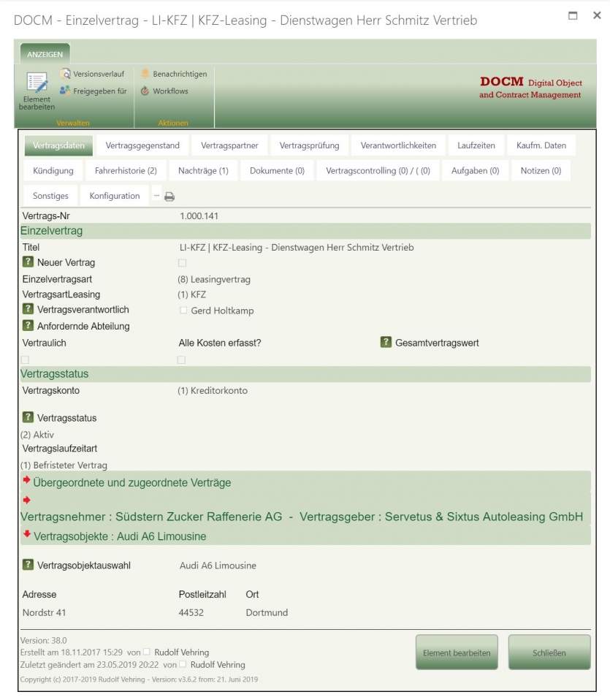The image size is (610, 700).
Task: Click the contract number 1.000.141
Action: click(199, 216)
